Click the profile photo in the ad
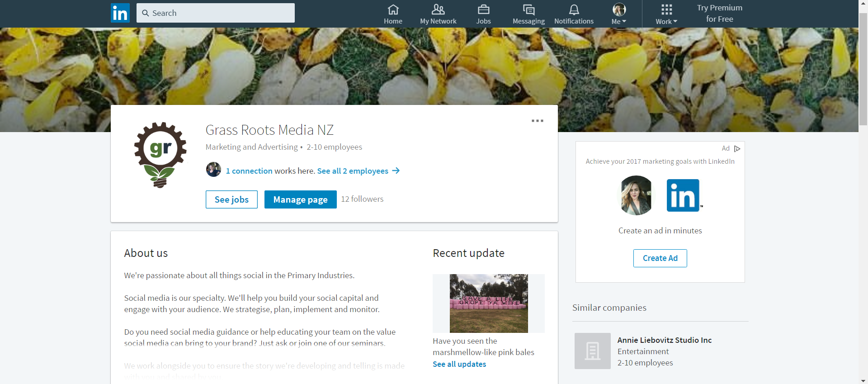The width and height of the screenshot is (868, 384). click(636, 195)
